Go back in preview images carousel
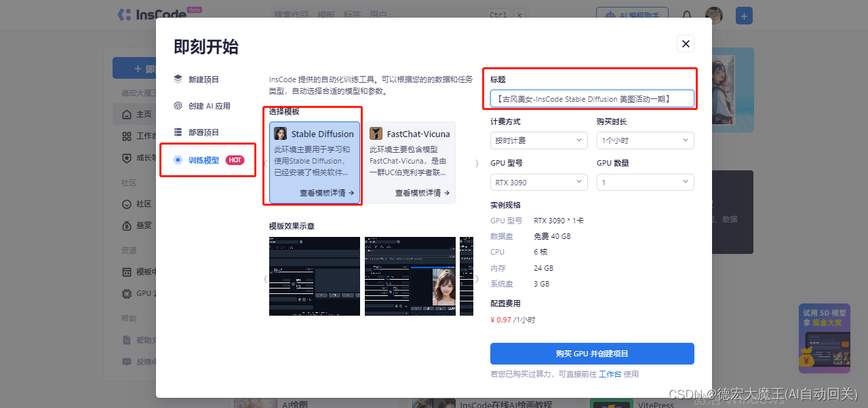The image size is (868, 408). pyautogui.click(x=265, y=278)
